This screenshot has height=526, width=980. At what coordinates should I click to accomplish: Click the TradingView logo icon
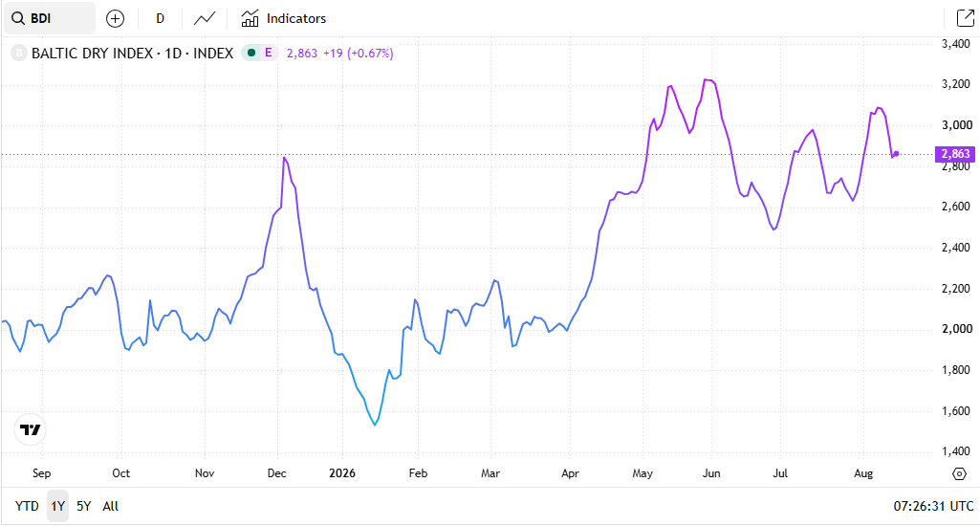[30, 429]
